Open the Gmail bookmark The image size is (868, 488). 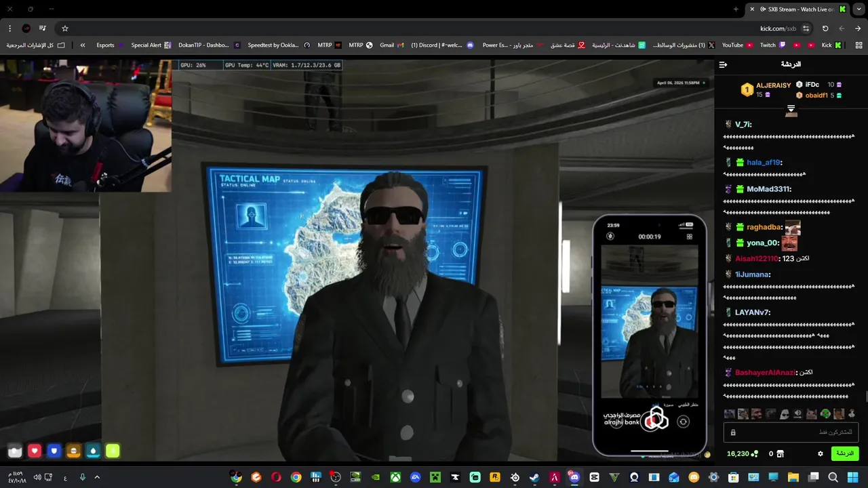coord(391,45)
